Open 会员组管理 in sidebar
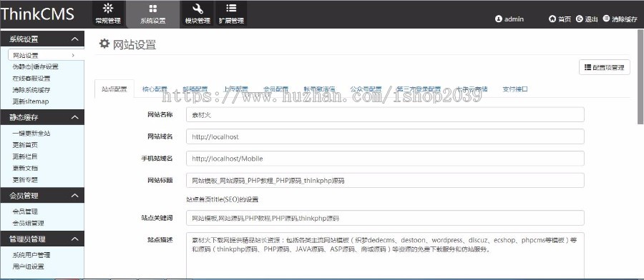Image resolution: width=644 pixels, height=280 pixels. pos(29,223)
